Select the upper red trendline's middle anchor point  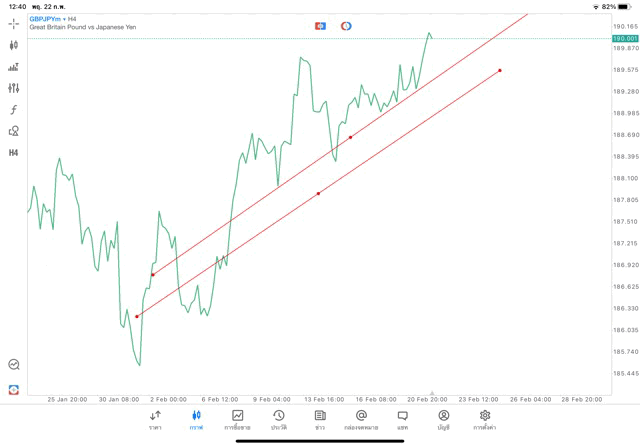coord(350,137)
